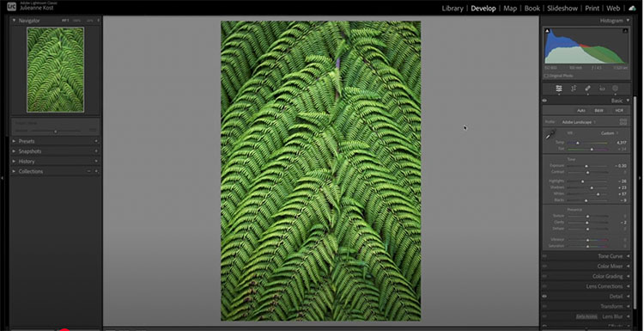Screen dimensions: 644x331
Task: Click the HDR button
Action: tap(619, 111)
